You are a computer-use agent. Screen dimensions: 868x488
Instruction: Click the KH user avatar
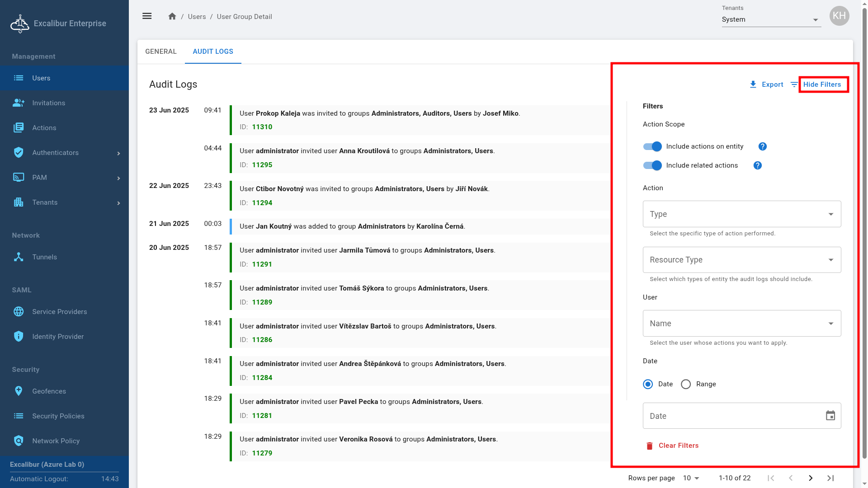tap(839, 16)
